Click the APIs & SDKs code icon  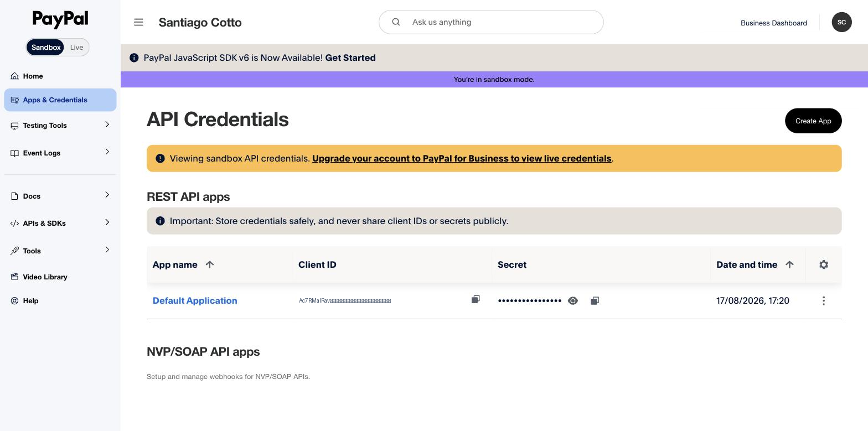15,224
